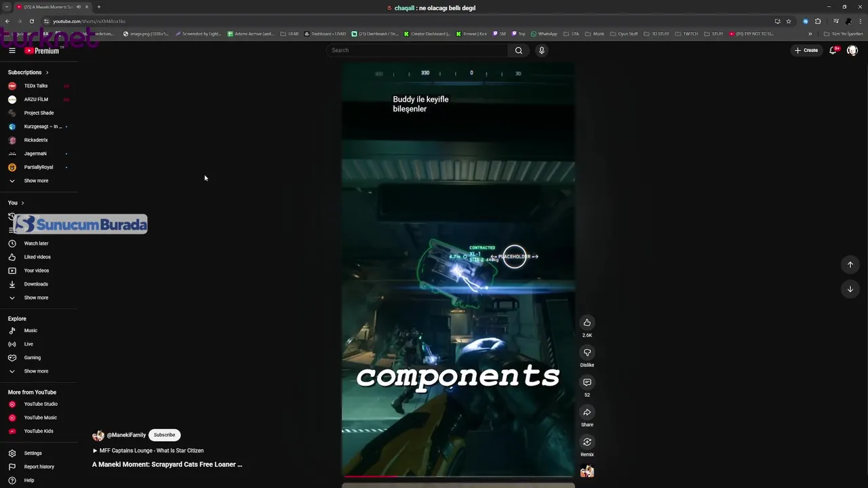Open the YouTube hamburger guide menu
The width and height of the screenshot is (868, 488).
click(12, 50)
